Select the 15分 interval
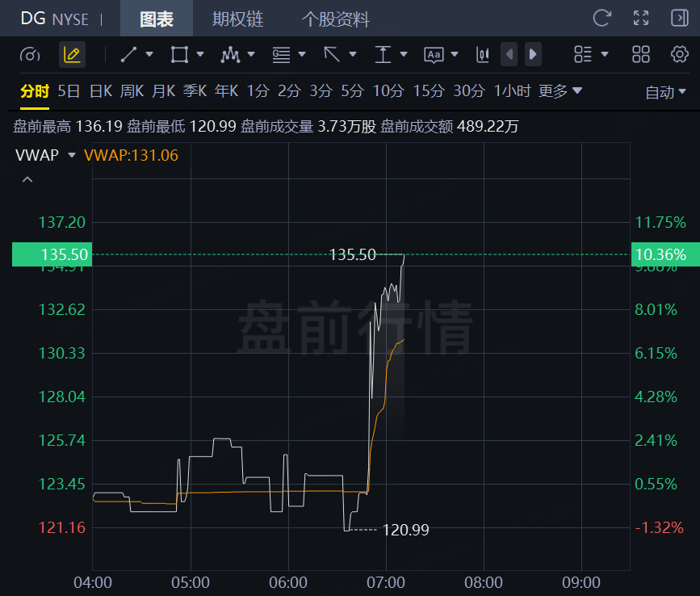This screenshot has height=596, width=700. 429,91
